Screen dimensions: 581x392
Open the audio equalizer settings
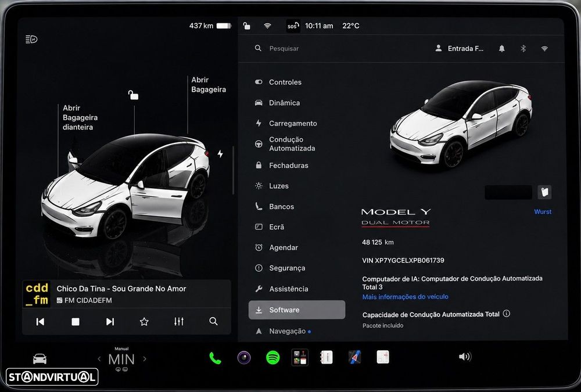coord(179,321)
